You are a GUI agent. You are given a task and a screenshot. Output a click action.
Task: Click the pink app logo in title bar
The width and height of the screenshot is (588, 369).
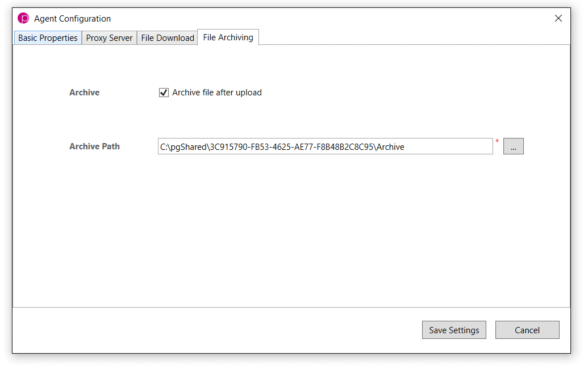[23, 18]
